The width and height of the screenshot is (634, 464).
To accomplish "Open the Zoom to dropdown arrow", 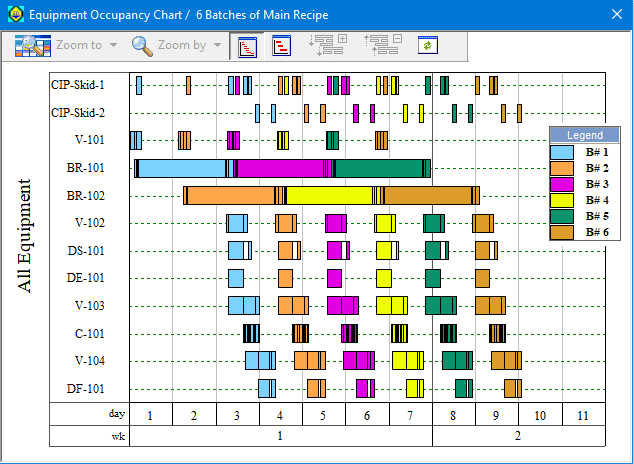I will click(114, 45).
